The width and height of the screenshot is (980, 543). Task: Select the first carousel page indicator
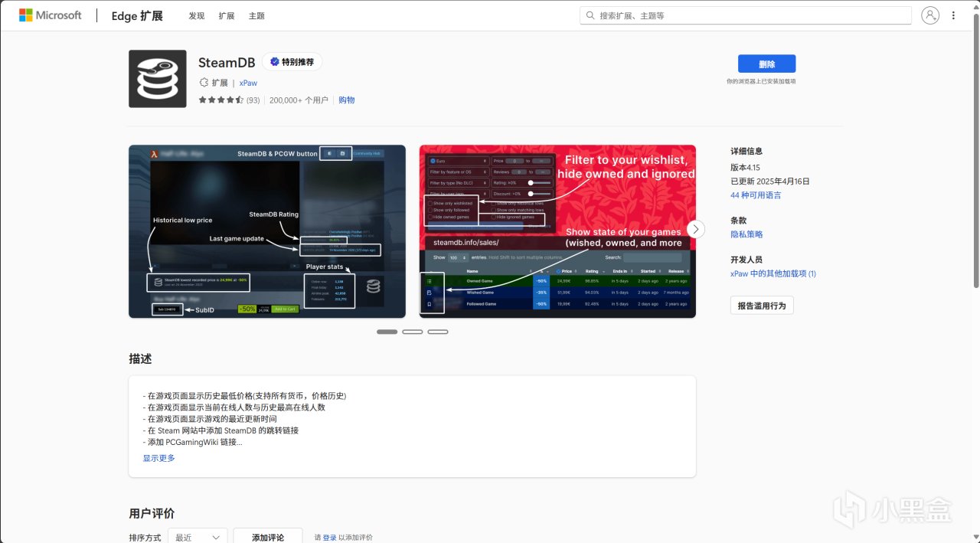[387, 332]
